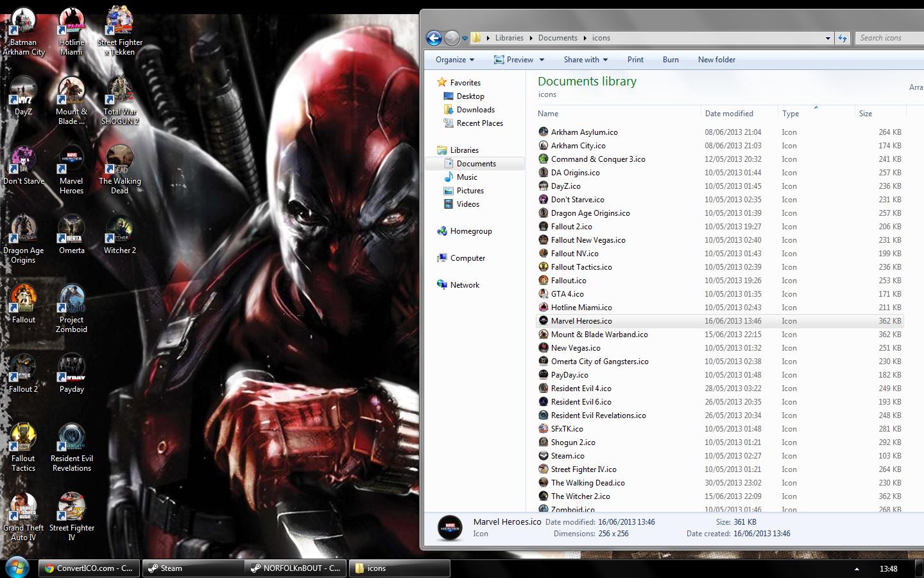Open address bar previous locations dropdown
The width and height of the screenshot is (924, 578).
tap(828, 38)
